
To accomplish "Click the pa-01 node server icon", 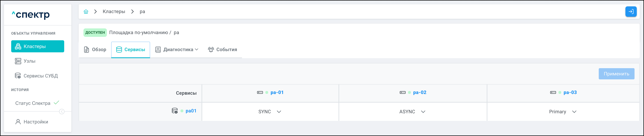I will click(x=260, y=92).
